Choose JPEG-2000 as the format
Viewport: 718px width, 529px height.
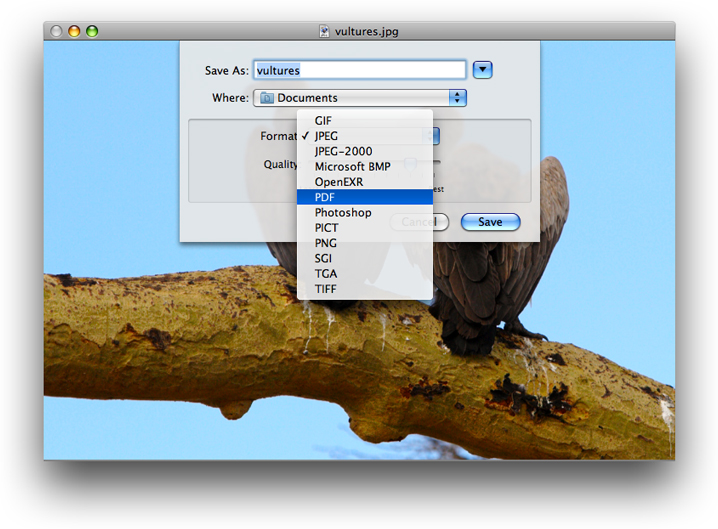343,151
